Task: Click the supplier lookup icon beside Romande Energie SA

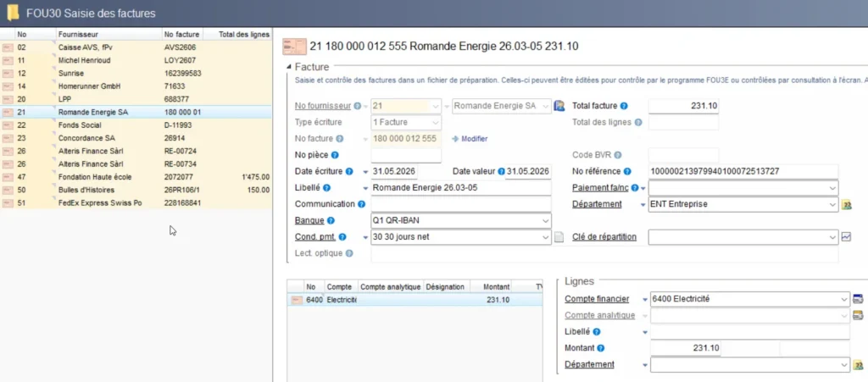Action: [x=559, y=106]
